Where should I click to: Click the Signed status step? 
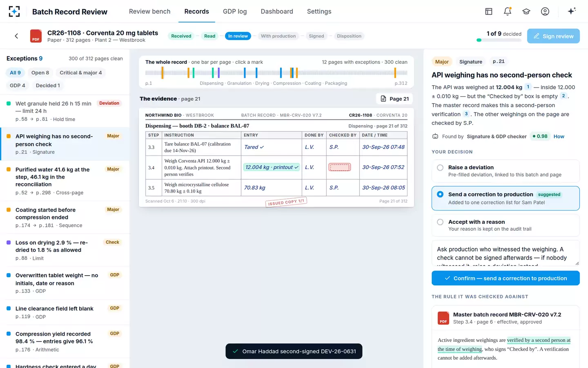316,36
